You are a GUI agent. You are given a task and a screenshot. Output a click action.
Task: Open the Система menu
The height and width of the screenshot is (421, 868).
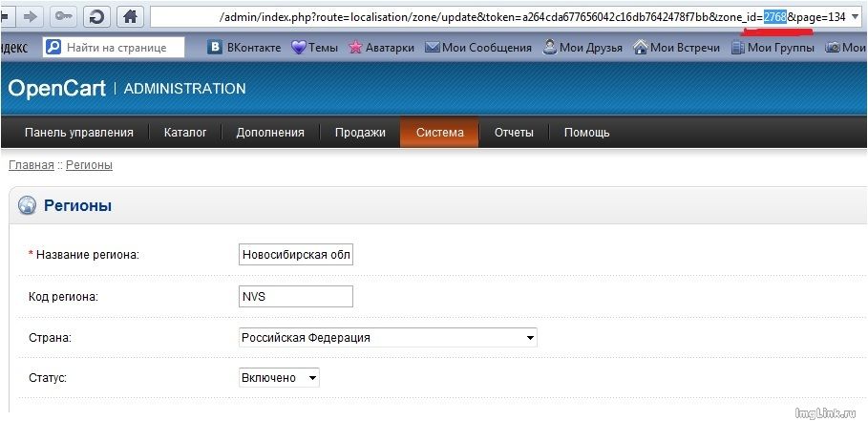(439, 133)
